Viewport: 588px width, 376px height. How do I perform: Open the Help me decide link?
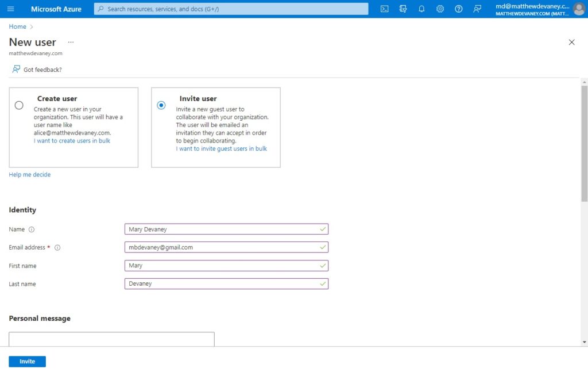coord(30,174)
